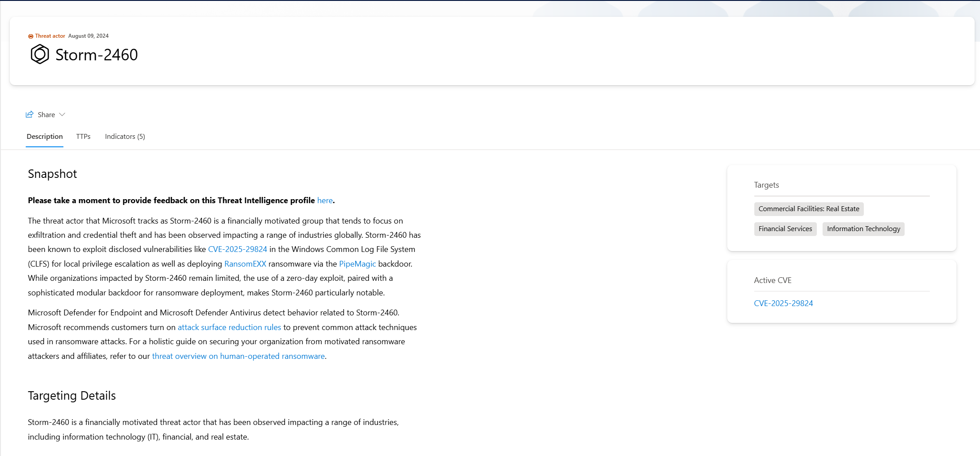Open the TTPs tab
Image resolution: width=980 pixels, height=456 pixels.
click(83, 137)
